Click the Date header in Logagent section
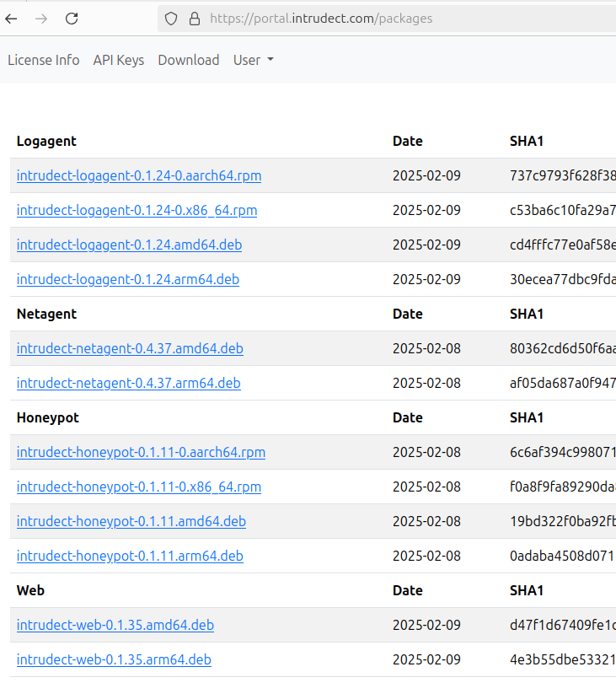 [408, 141]
